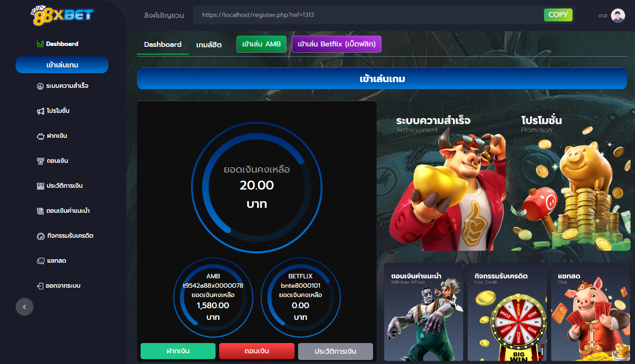Click the logout icon beside ออกจากระบบ

[x=40, y=286]
